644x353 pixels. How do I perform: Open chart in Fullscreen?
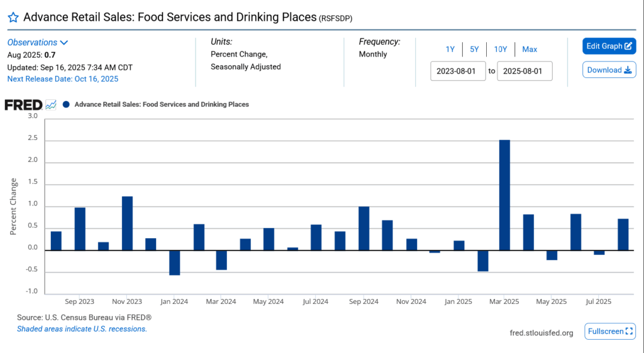(x=610, y=332)
